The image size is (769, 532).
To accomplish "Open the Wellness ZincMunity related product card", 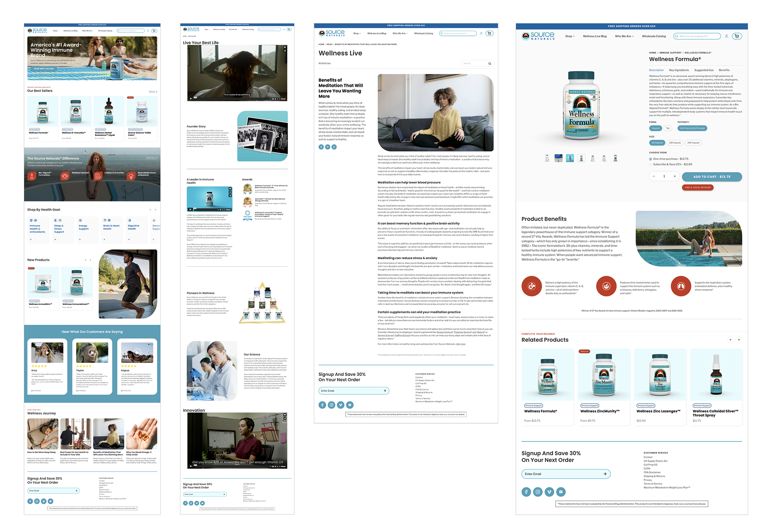I will click(x=604, y=387).
